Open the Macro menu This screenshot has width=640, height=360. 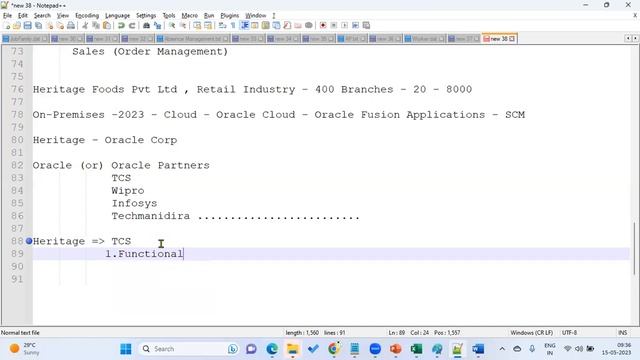(189, 16)
